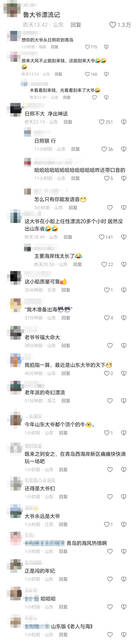This screenshot has height=644, width=139.
Task: Dislike the comment '这小船质量可靠'
Action: pyautogui.click(x=124, y=290)
